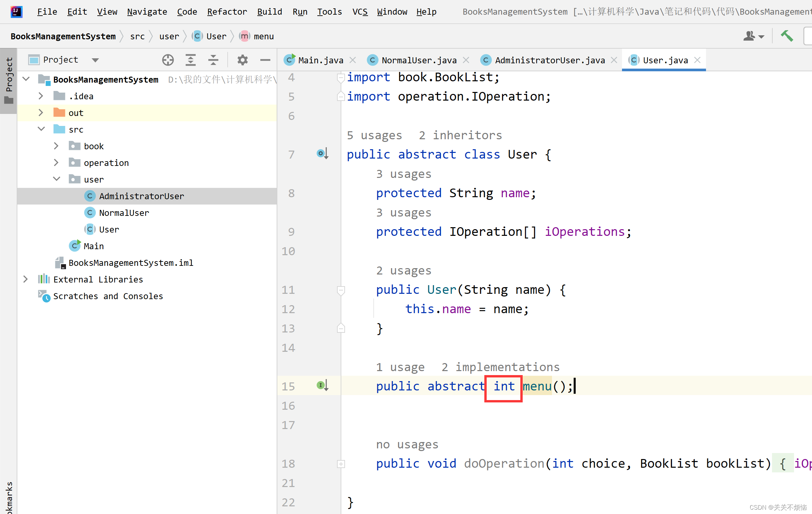
Task: Open the Edit menu
Action: (77, 12)
